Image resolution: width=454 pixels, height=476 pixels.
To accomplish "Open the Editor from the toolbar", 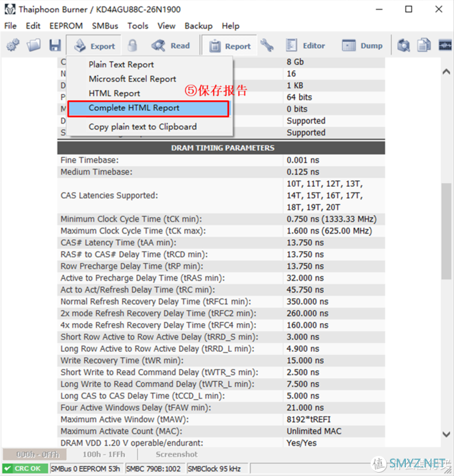I will (306, 45).
